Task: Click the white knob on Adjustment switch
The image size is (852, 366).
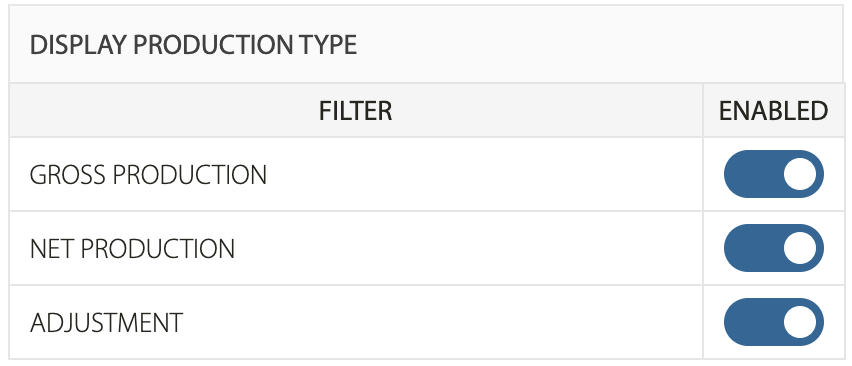Action: 800,322
